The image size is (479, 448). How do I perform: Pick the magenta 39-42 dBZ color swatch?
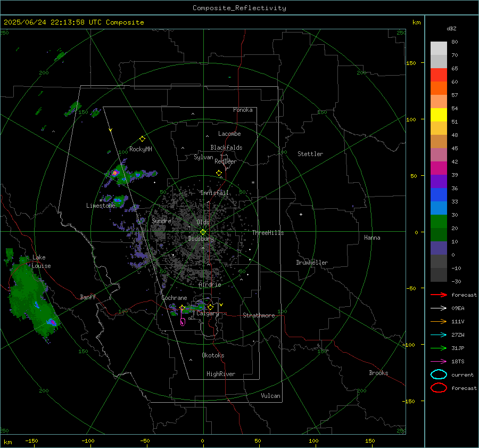point(439,168)
